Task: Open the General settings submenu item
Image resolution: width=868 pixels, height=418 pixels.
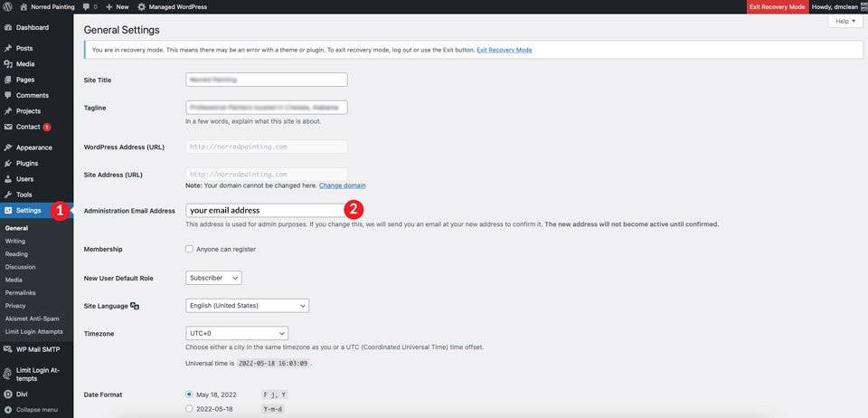Action: [x=16, y=228]
